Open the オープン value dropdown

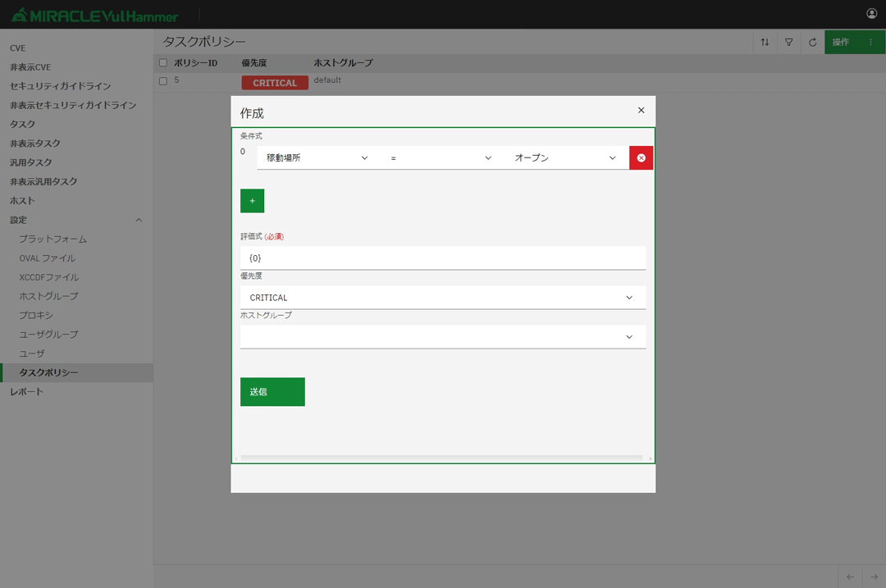tap(565, 158)
